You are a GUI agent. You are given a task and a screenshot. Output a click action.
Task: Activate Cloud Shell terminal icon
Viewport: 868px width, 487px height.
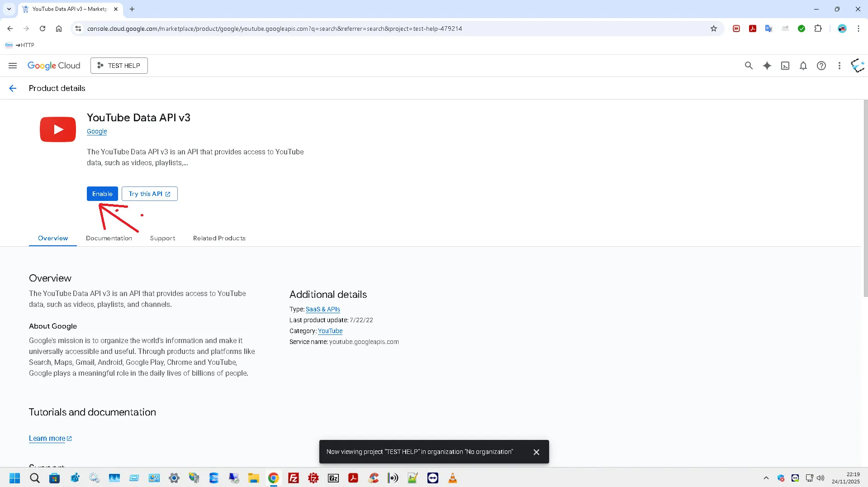[785, 66]
